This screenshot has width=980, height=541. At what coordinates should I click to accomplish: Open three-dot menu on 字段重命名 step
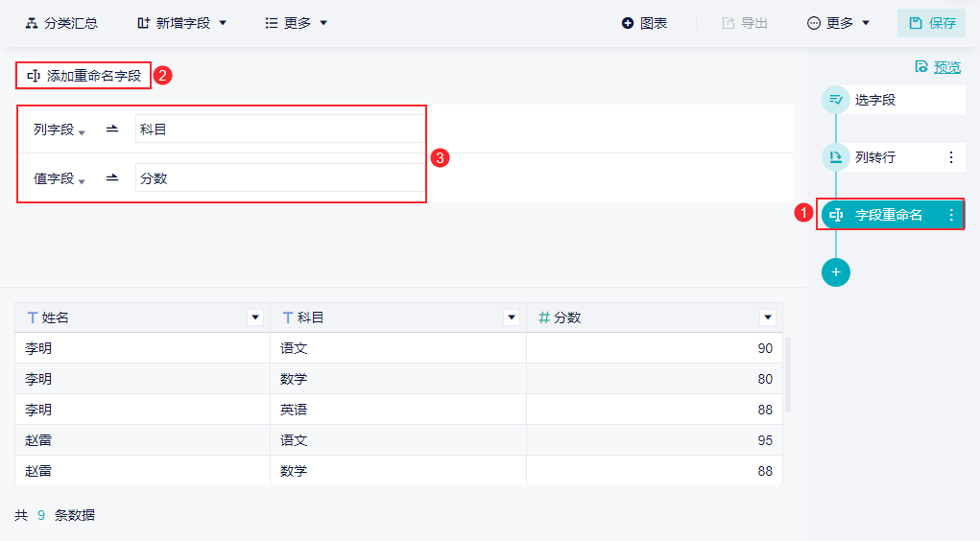pos(951,215)
